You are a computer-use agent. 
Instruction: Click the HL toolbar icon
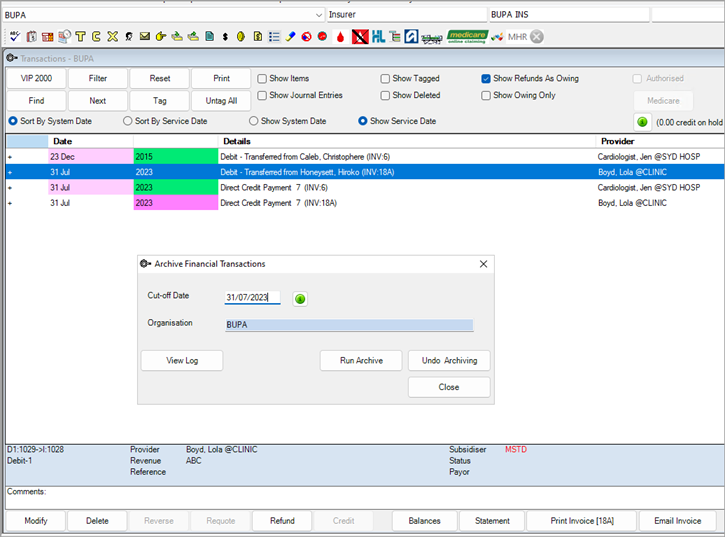(x=379, y=37)
